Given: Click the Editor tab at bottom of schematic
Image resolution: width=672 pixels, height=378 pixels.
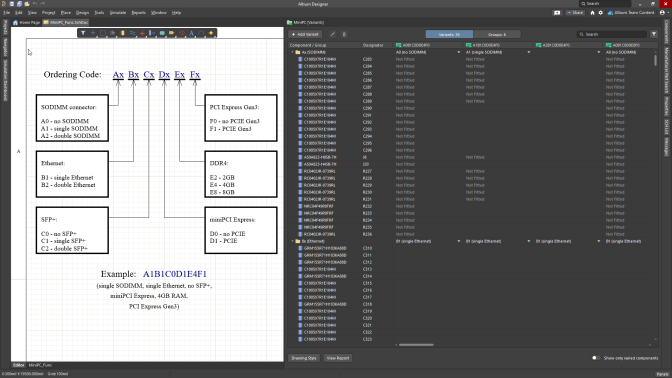Looking at the screenshot, I should click(x=18, y=365).
